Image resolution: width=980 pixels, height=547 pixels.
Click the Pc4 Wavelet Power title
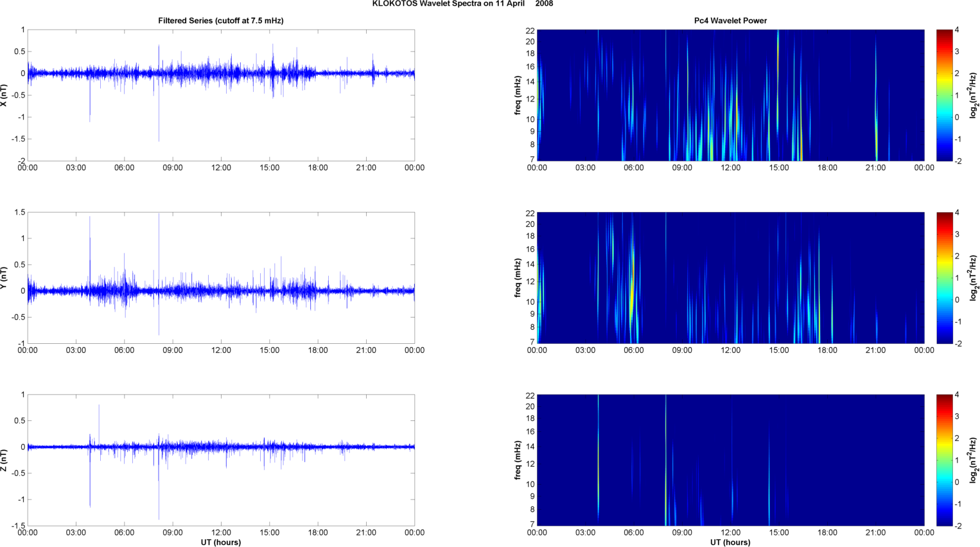(x=730, y=21)
